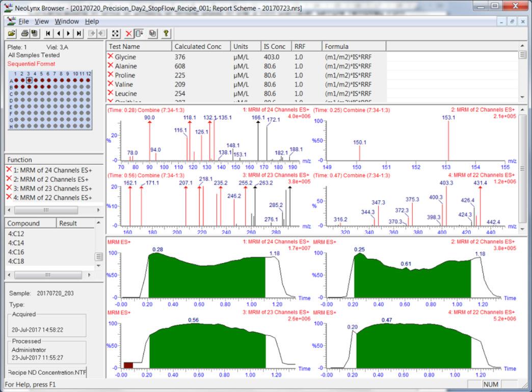Click the default zoom expand-arrows icon
The height and width of the screenshot is (392, 532).
pos(115,33)
